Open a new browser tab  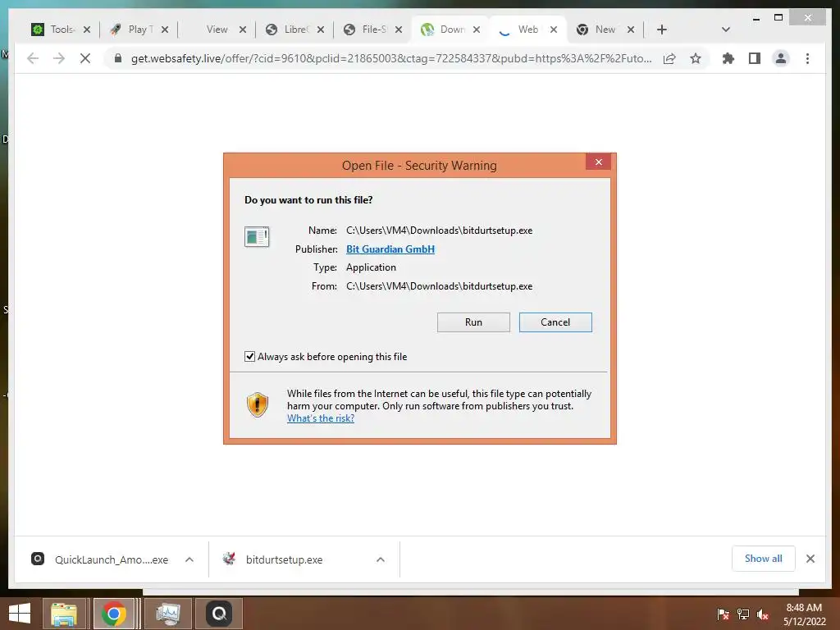point(662,30)
